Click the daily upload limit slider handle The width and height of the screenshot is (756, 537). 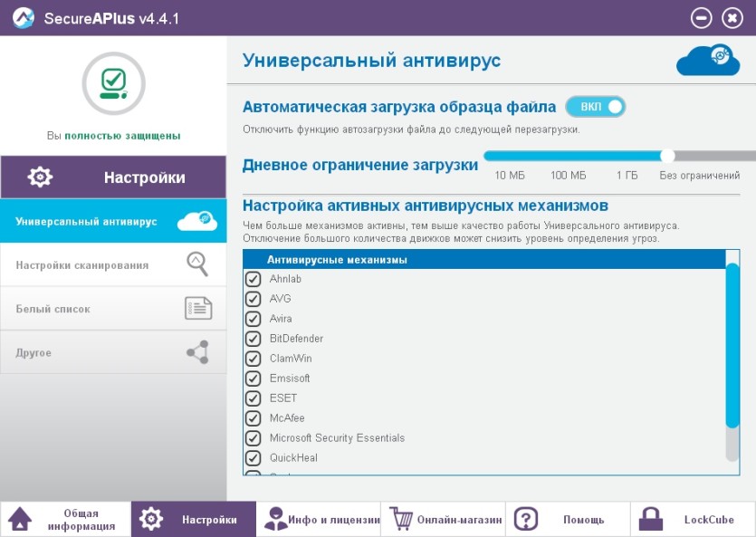[667, 156]
